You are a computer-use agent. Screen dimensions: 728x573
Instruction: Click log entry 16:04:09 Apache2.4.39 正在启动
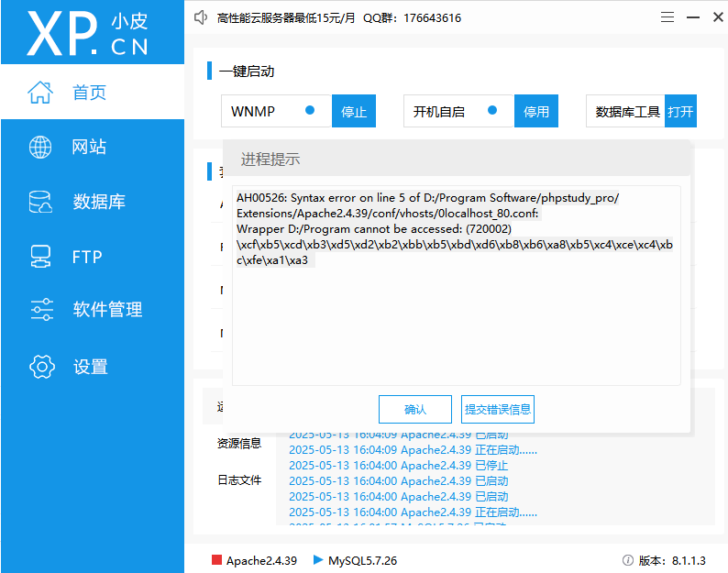point(413,450)
